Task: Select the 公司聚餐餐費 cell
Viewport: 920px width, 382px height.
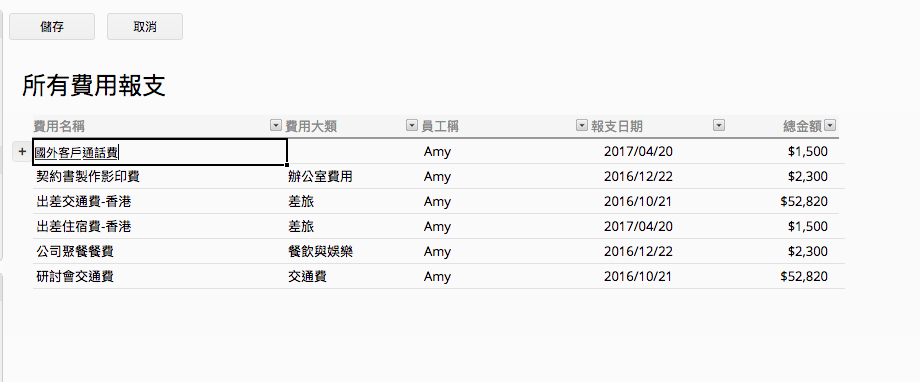Action: (x=75, y=252)
